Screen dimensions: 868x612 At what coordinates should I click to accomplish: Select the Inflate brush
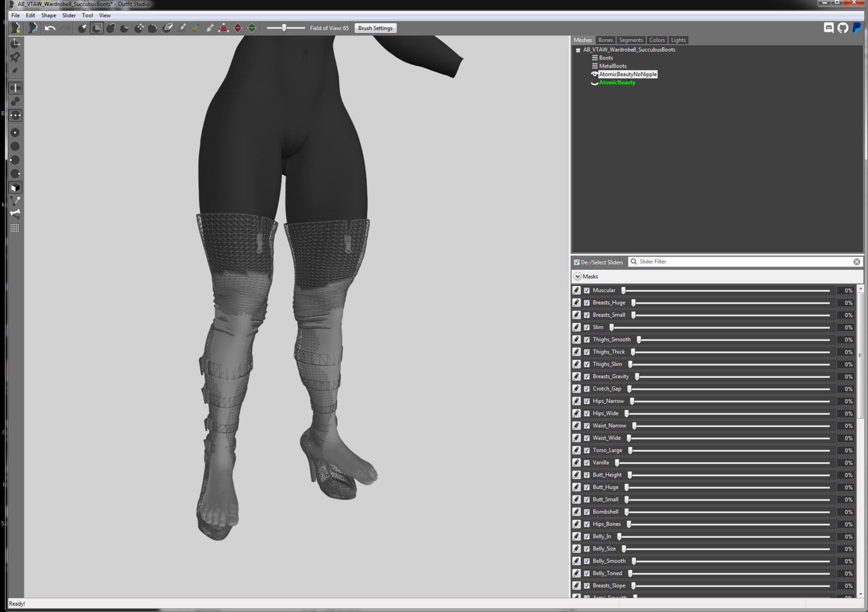pyautogui.click(x=111, y=28)
